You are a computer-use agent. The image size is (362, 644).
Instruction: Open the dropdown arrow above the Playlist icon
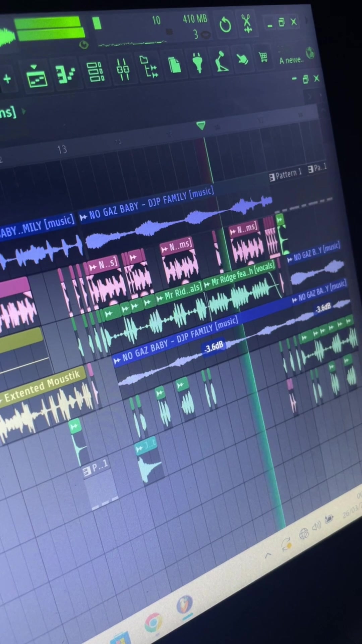34,67
